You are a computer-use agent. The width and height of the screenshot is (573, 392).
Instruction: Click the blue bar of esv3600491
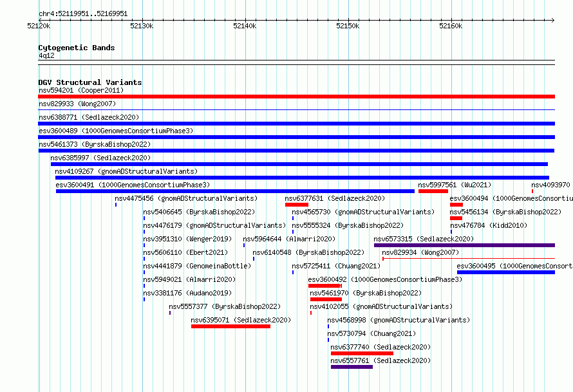[236, 191]
